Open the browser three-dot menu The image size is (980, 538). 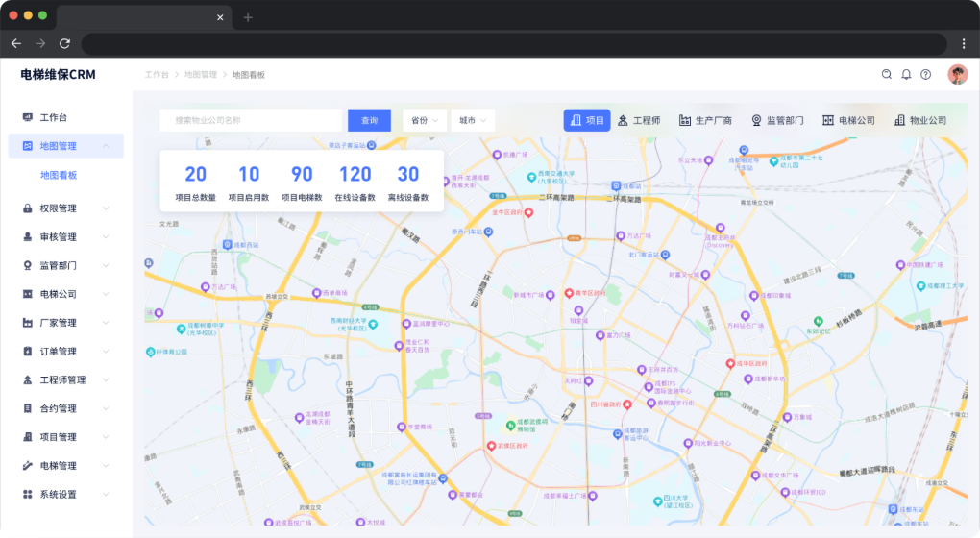coord(964,44)
